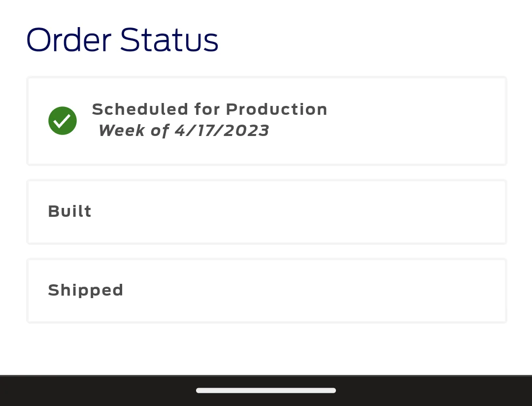Select the Shipped status label
Image resolution: width=532 pixels, height=406 pixels.
pyautogui.click(x=86, y=290)
